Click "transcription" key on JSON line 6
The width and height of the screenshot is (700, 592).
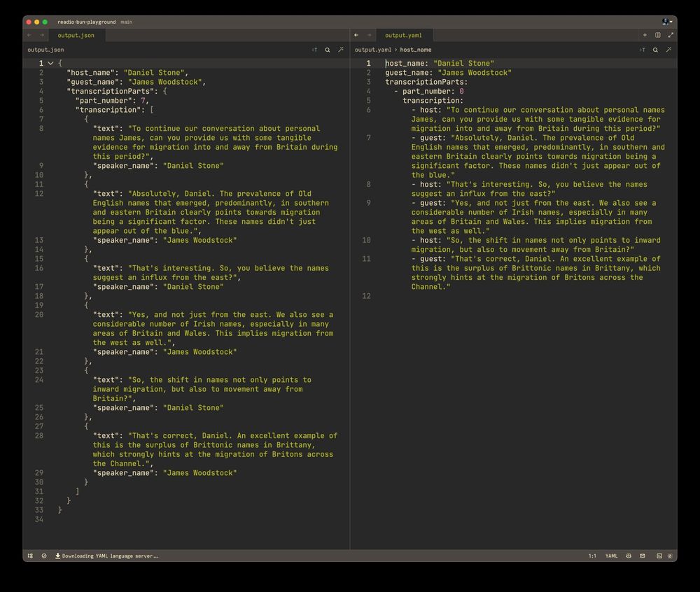point(108,110)
